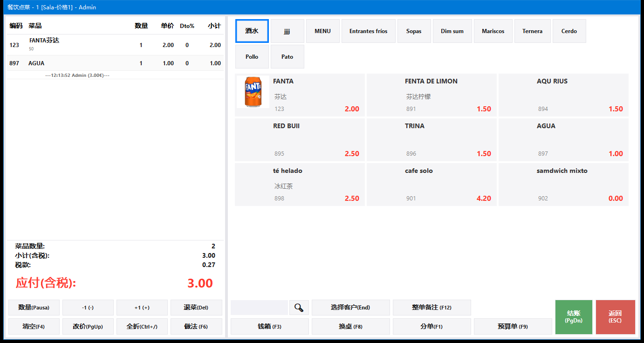
Task: Add cafe solo item priced 4.20
Action: 432,185
